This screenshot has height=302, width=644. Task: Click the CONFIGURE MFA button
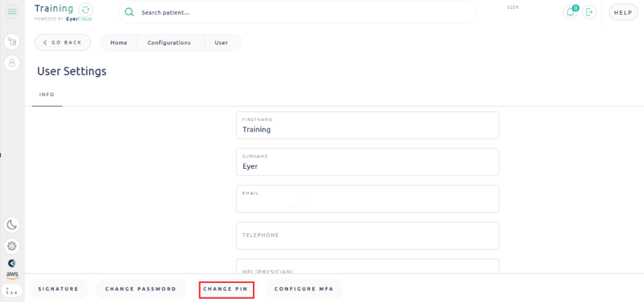pyautogui.click(x=304, y=289)
